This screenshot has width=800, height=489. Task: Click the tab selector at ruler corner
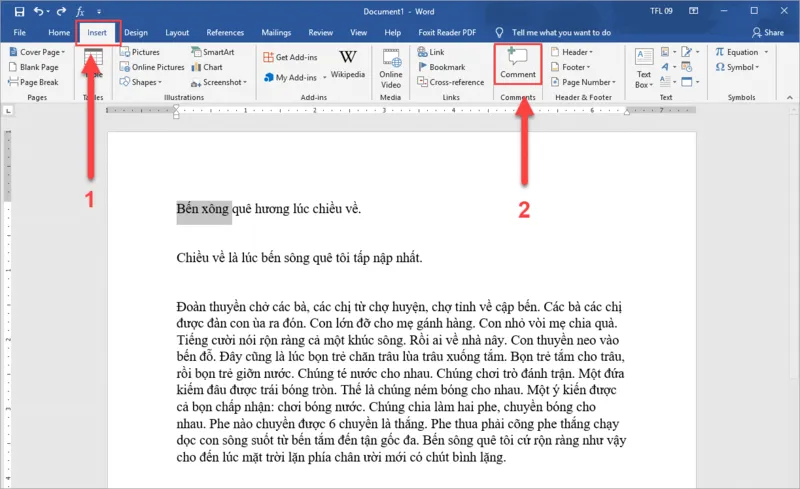pyautogui.click(x=8, y=110)
